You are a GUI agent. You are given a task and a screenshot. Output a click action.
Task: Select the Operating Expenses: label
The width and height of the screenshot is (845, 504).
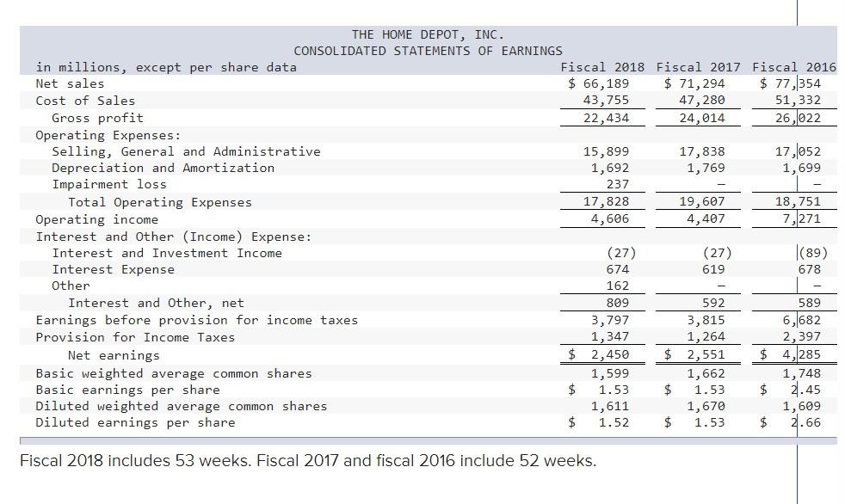point(108,135)
